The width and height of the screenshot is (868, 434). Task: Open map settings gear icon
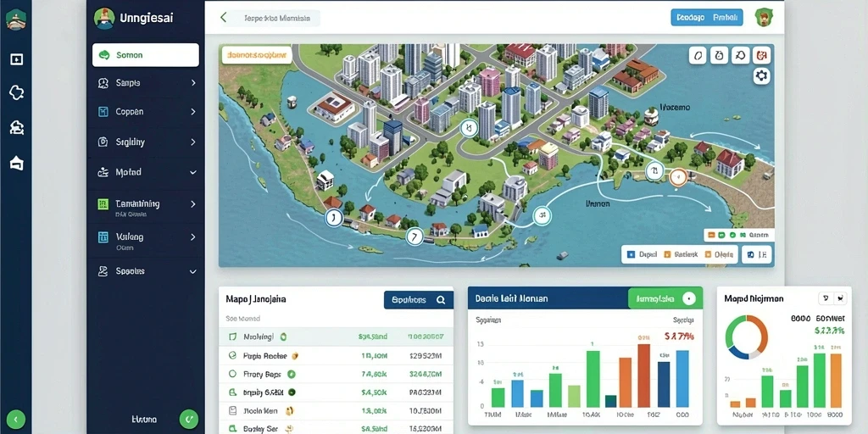[x=762, y=76]
